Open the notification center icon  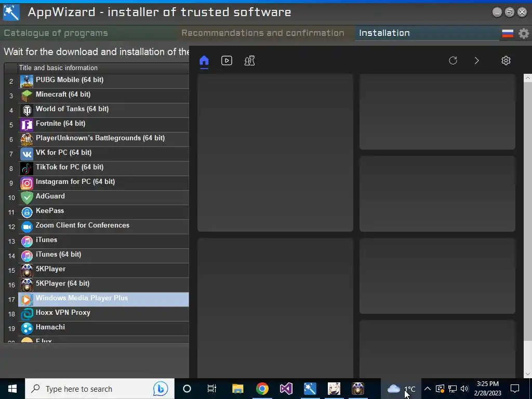click(x=515, y=389)
